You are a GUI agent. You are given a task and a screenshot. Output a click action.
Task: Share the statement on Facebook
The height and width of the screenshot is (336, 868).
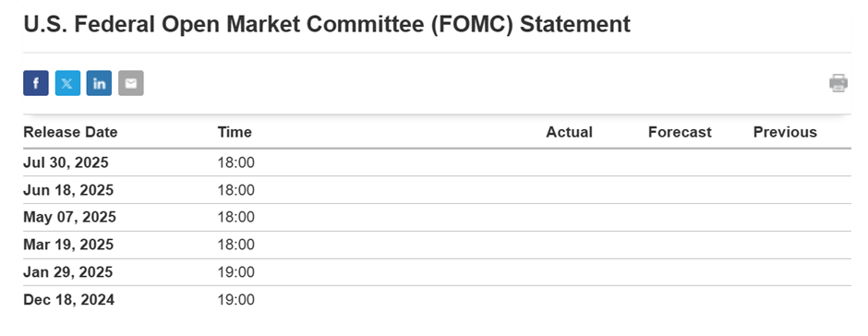pyautogui.click(x=36, y=83)
